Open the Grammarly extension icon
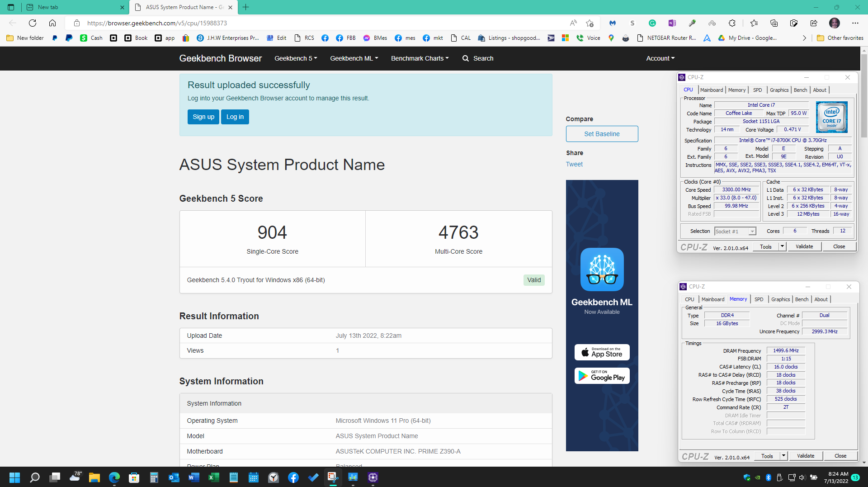868x487 pixels. (652, 23)
